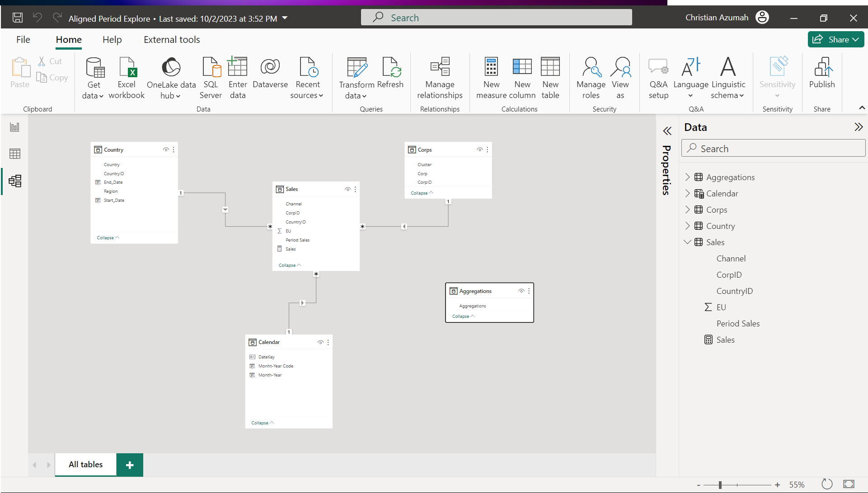Open External tools ribbon tab
The image size is (868, 493).
point(172,40)
